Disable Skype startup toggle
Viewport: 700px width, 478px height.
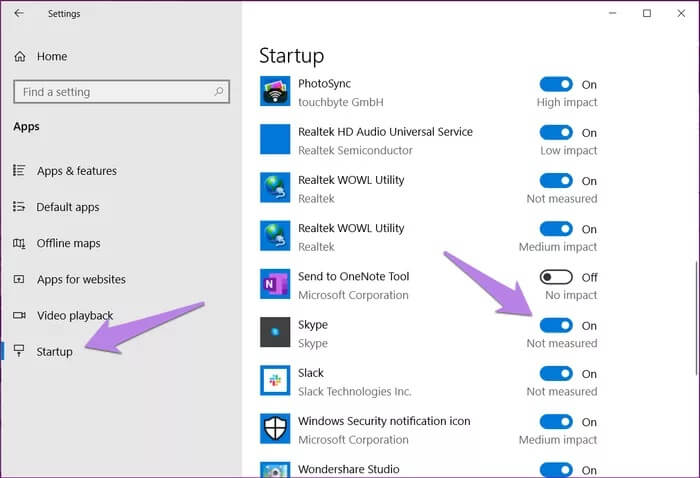tap(556, 325)
